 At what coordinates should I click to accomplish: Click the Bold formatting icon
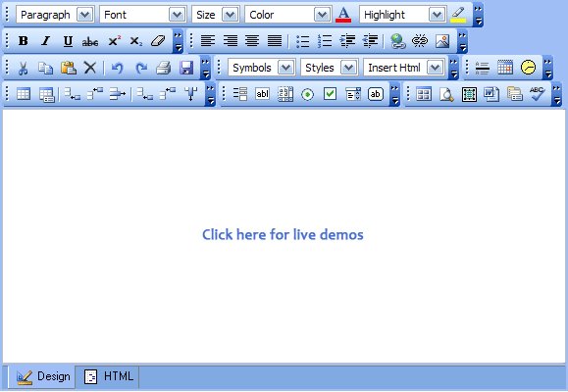pyautogui.click(x=24, y=41)
